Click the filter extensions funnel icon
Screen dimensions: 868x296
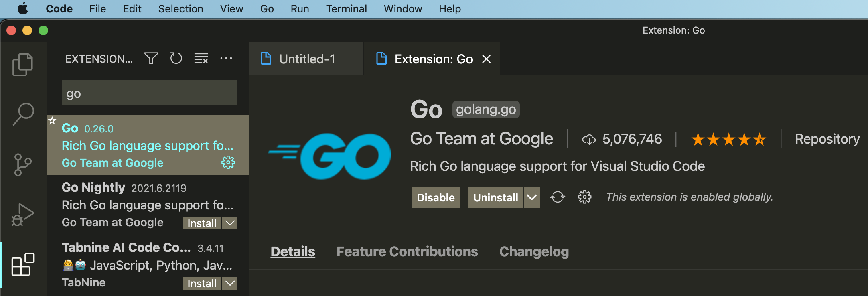click(x=151, y=59)
